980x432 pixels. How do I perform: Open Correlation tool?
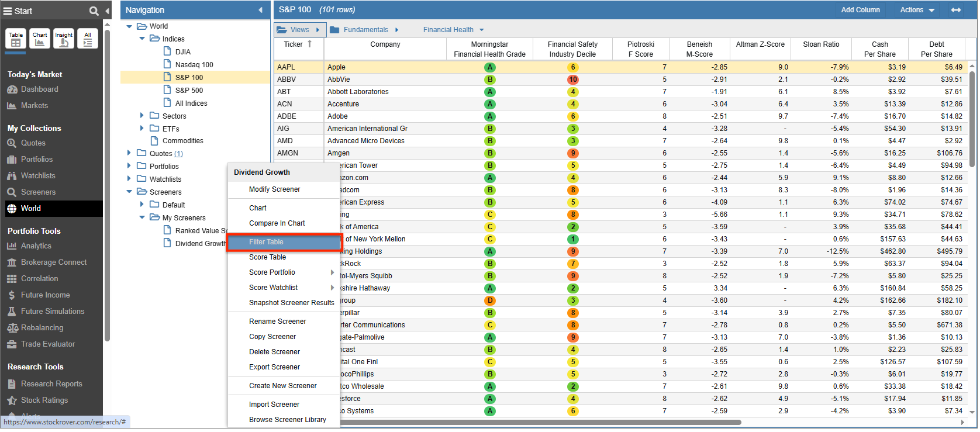39,279
